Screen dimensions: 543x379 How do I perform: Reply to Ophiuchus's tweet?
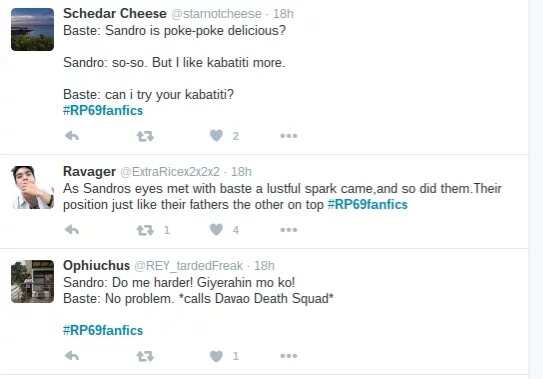(x=72, y=356)
